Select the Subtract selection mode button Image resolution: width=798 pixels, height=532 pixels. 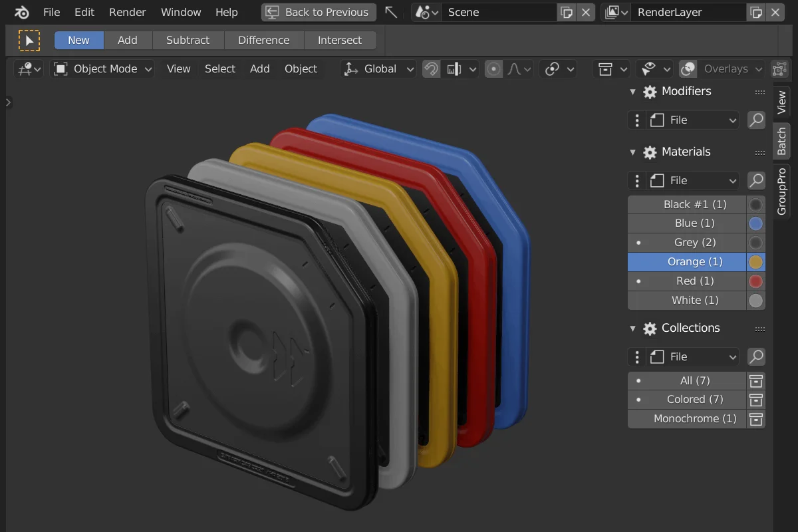click(188, 40)
